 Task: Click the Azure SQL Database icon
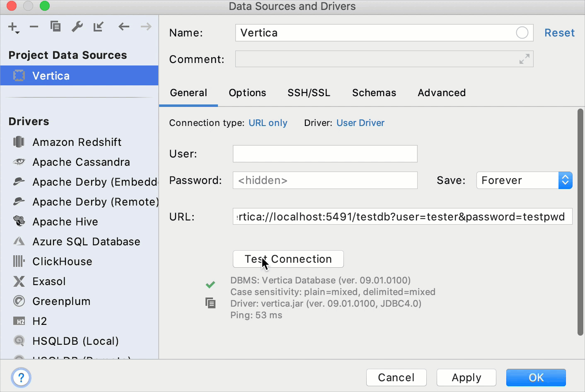19,241
